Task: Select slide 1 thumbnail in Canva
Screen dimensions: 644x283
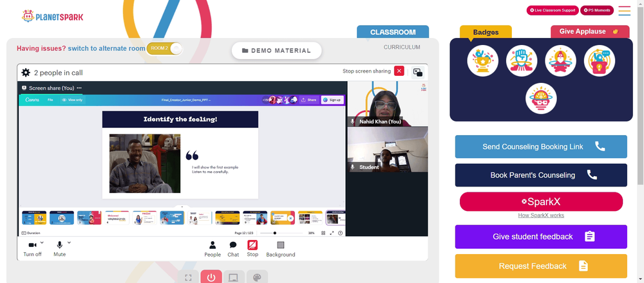Action: pyautogui.click(x=34, y=218)
